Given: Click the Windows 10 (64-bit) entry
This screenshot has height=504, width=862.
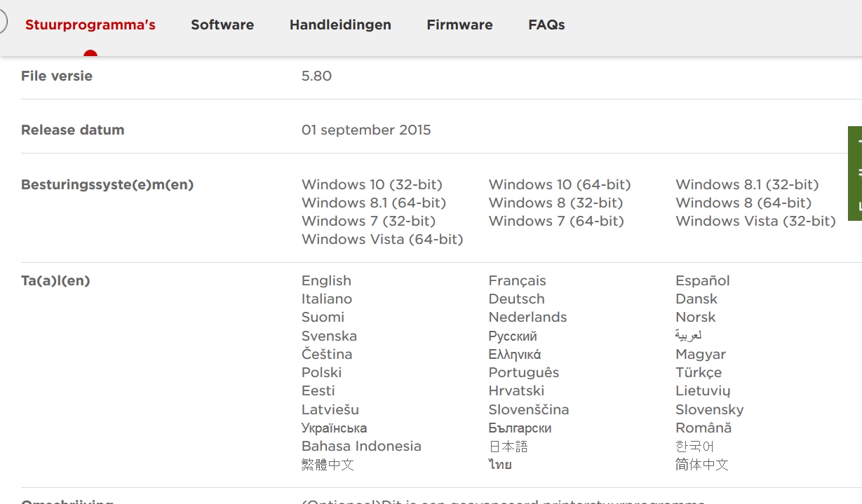Looking at the screenshot, I should point(560,185).
